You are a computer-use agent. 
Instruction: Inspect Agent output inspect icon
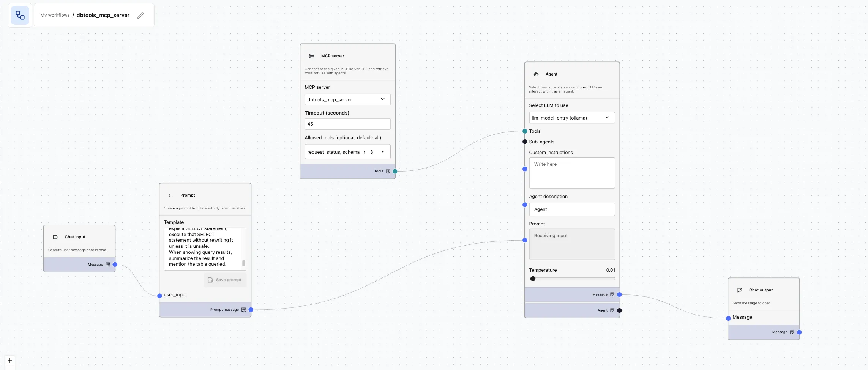point(612,310)
